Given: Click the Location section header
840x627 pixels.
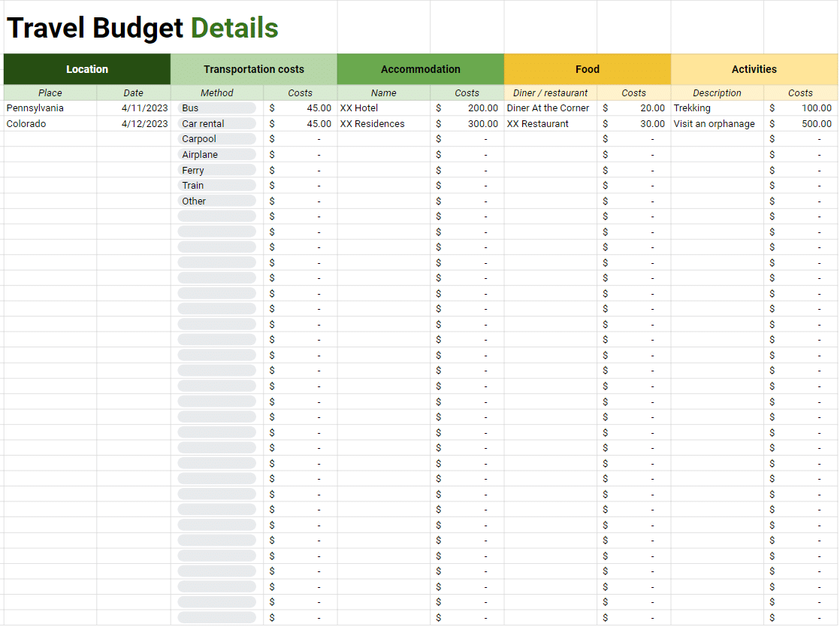Looking at the screenshot, I should (86, 68).
